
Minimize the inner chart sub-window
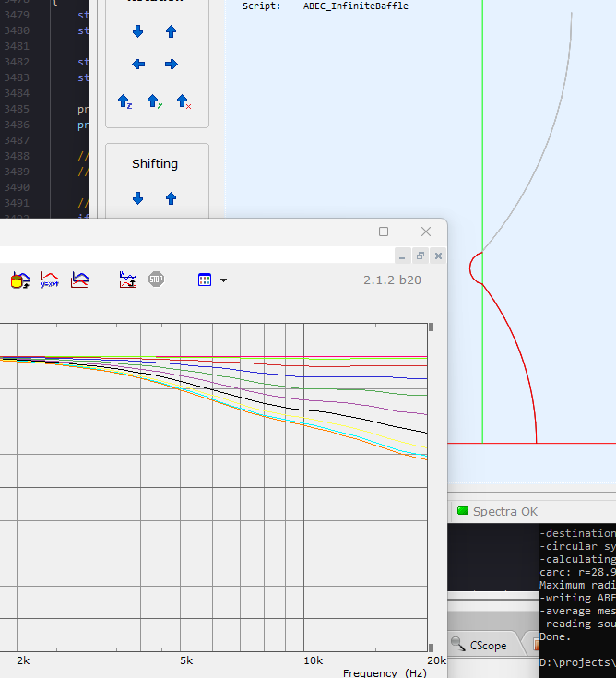pos(402,256)
